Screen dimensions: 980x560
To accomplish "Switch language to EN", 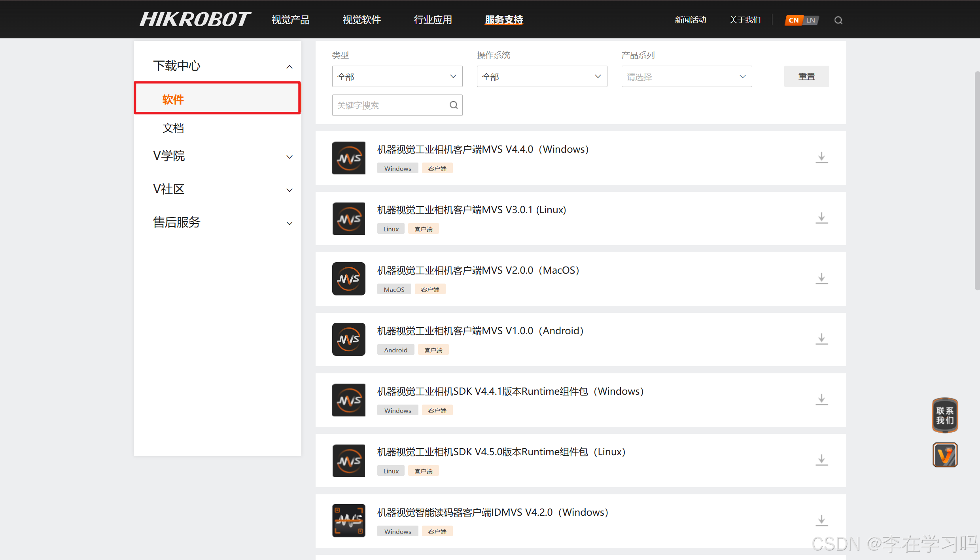I will (x=811, y=20).
